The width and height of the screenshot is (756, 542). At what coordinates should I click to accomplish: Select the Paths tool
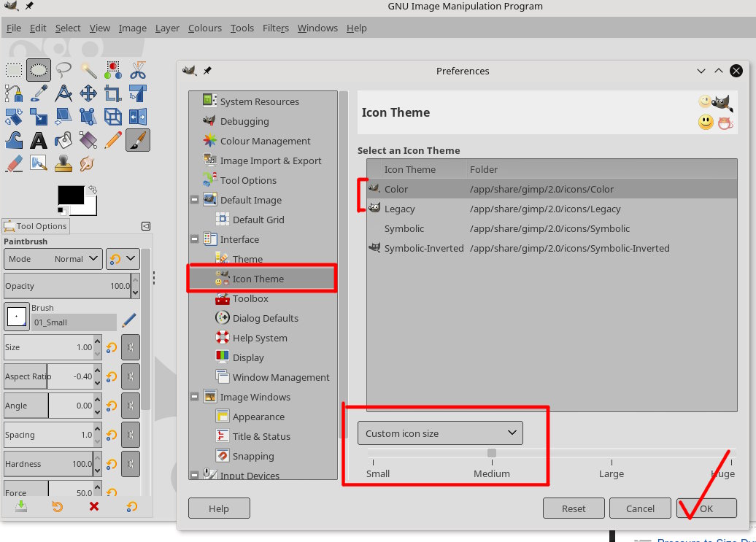click(14, 93)
